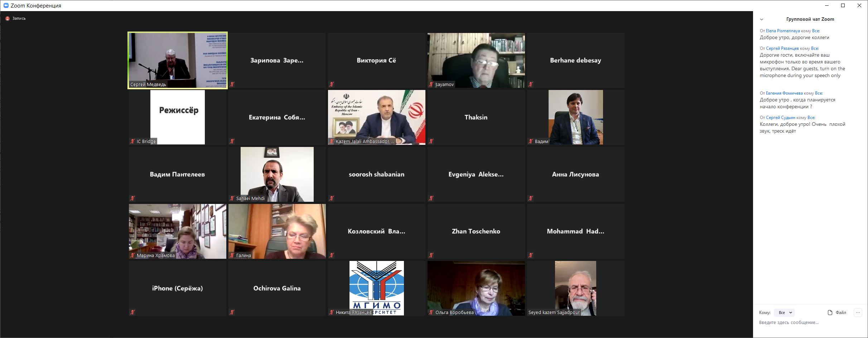868x338 pixels.
Task: Click the File attachment icon in chat
Action: pyautogui.click(x=830, y=313)
